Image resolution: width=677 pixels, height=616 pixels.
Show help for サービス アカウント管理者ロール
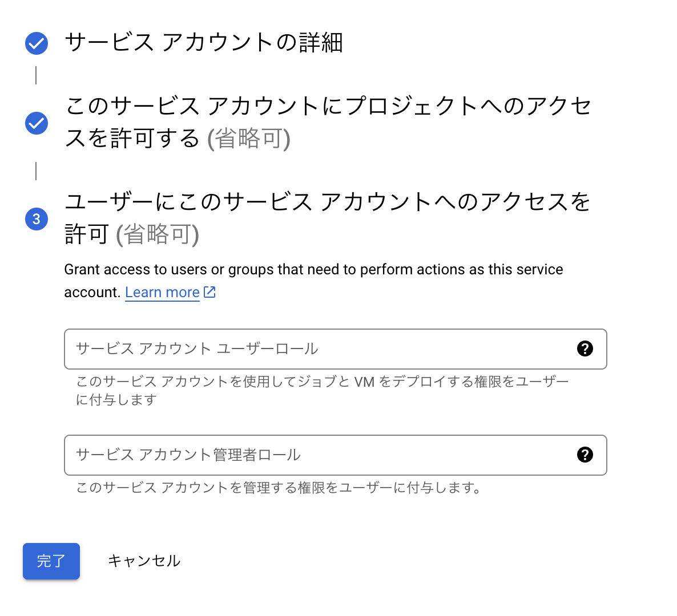(x=585, y=455)
